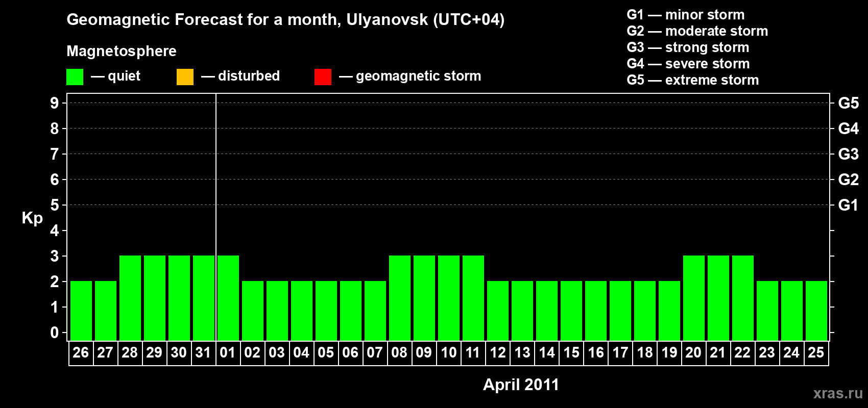Click the G1 right-axis label
Viewport: 868px width, 408px height.
849,205
